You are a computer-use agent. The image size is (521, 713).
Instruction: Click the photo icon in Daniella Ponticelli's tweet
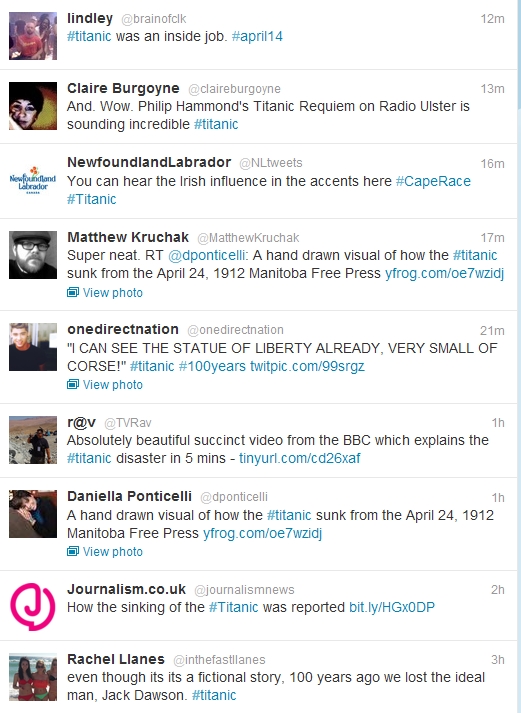[x=73, y=552]
